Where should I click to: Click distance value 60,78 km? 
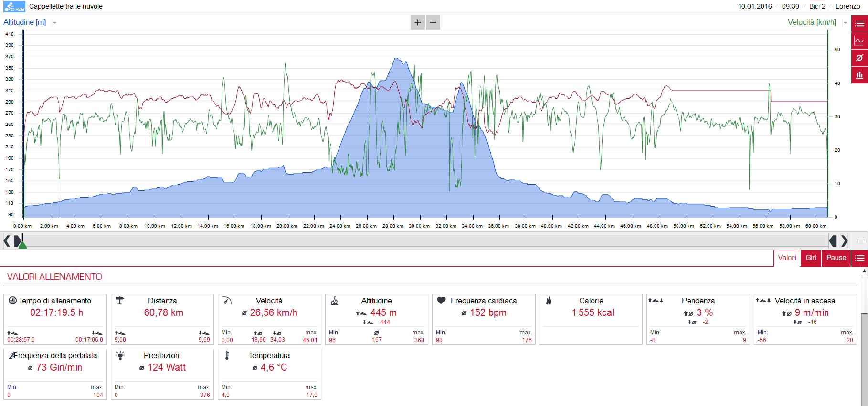tap(164, 312)
